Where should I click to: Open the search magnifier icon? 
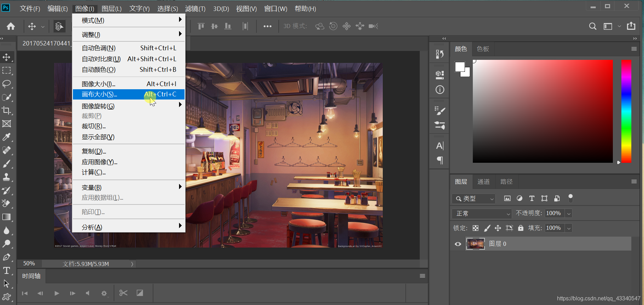point(593,26)
